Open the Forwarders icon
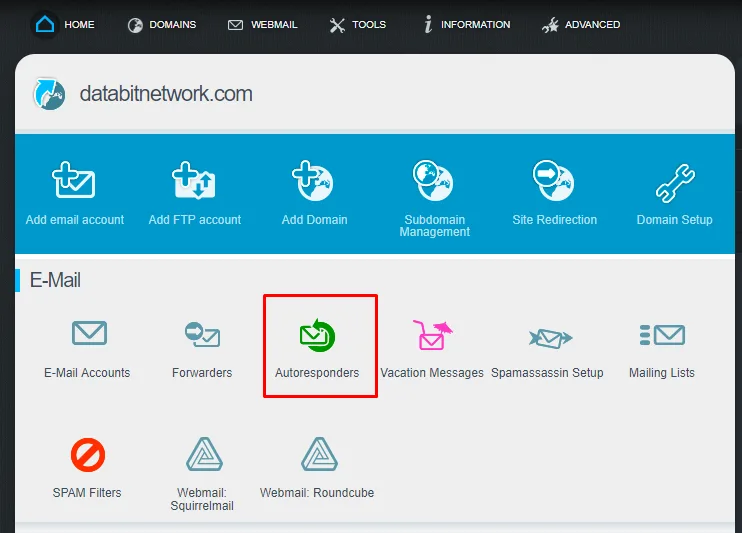742x533 pixels. 202,335
